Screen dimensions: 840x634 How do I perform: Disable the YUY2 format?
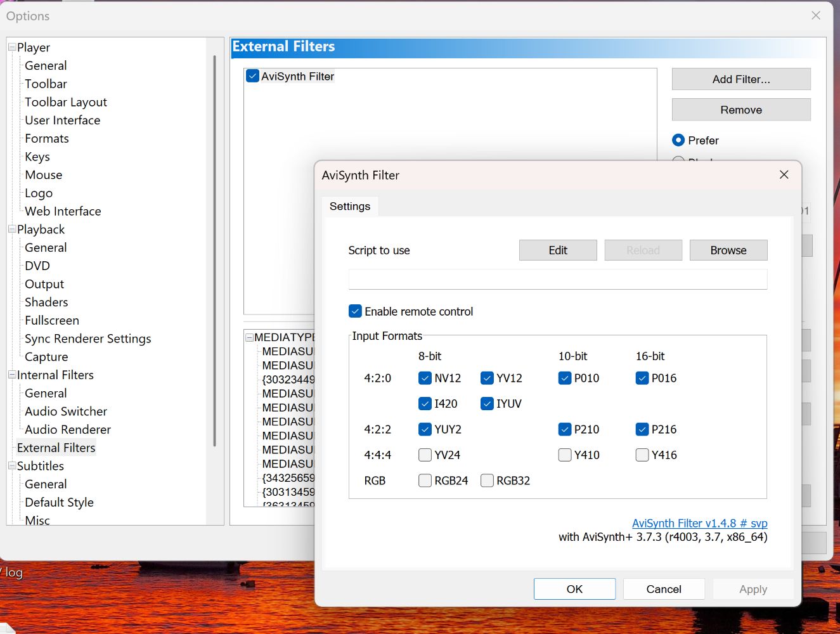pos(425,429)
